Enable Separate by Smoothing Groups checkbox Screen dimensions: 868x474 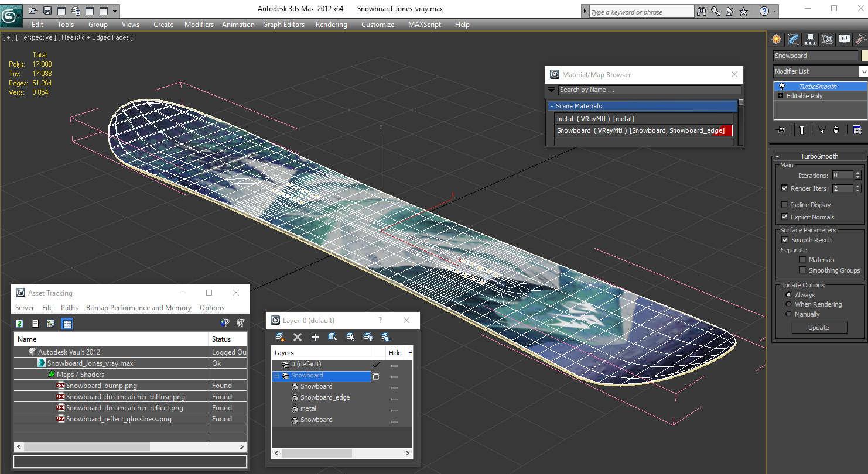tap(802, 270)
